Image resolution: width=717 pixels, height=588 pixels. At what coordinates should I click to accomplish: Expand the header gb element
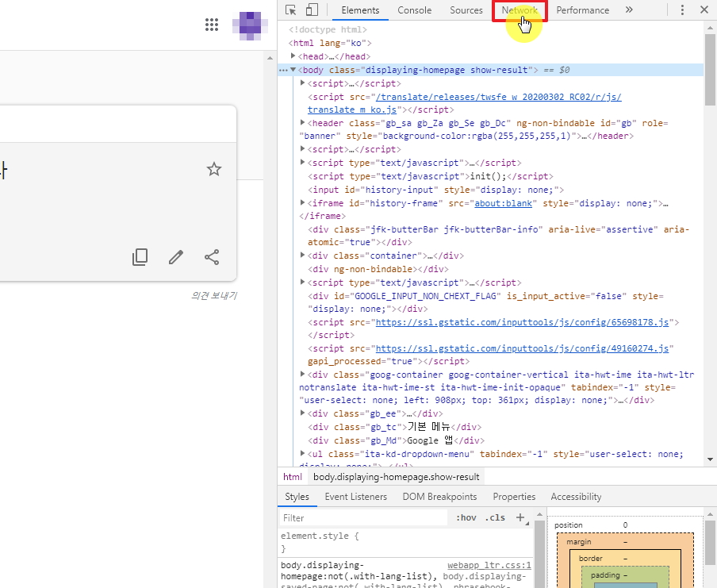tap(302, 122)
